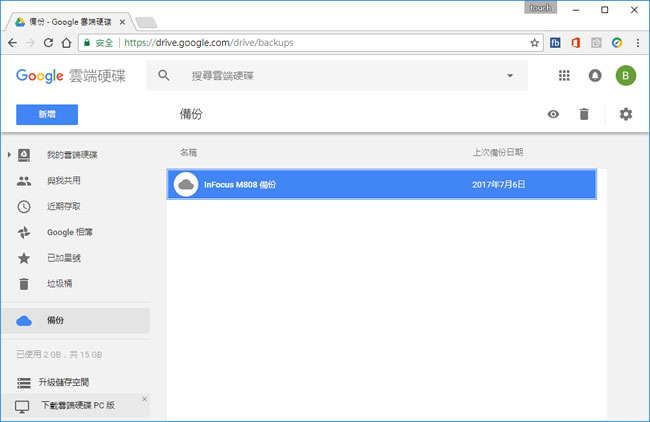Screen dimensions: 650x422
Task: Open a new browser tab
Action: [x=146, y=22]
